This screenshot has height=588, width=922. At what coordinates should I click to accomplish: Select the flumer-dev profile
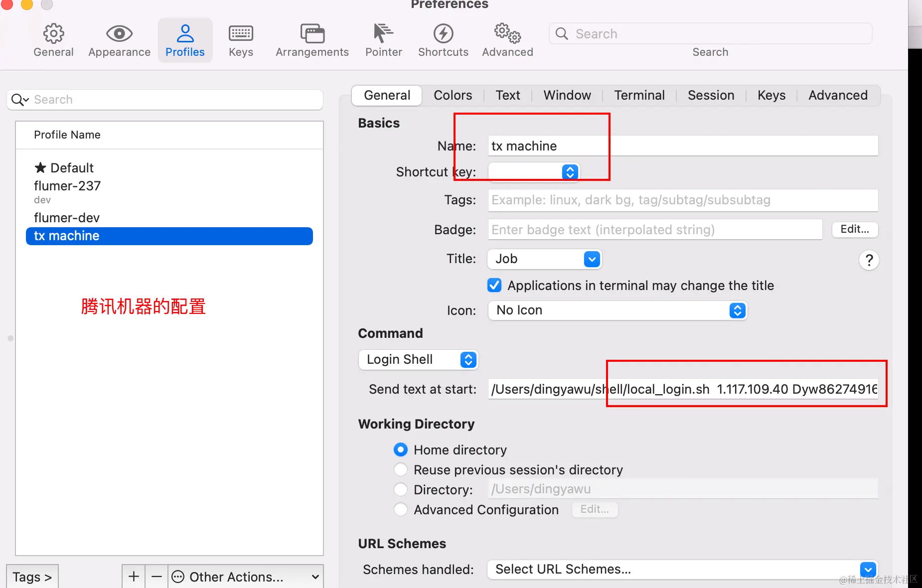pos(169,218)
